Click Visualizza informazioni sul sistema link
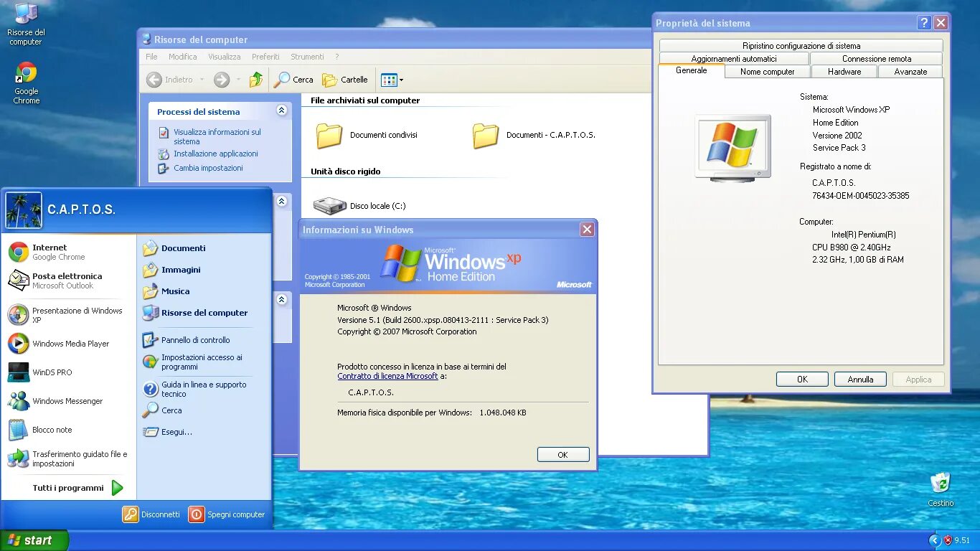This screenshot has height=551, width=980. coord(217,136)
